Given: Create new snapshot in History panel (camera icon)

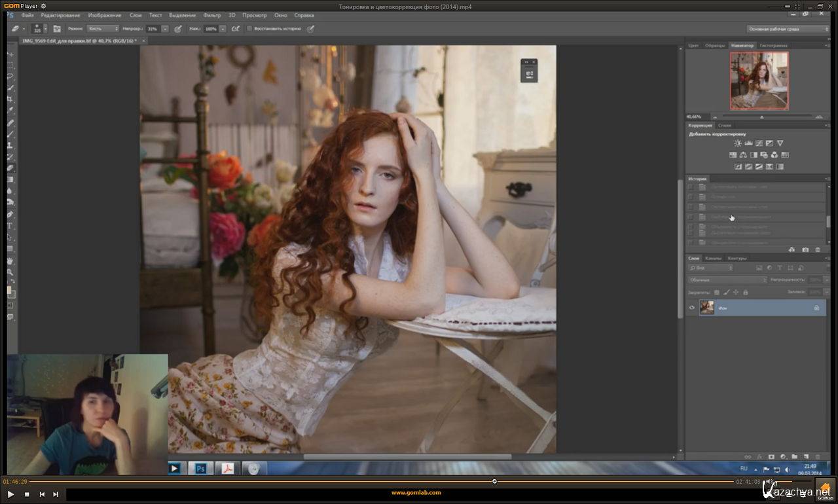Looking at the screenshot, I should coord(805,249).
